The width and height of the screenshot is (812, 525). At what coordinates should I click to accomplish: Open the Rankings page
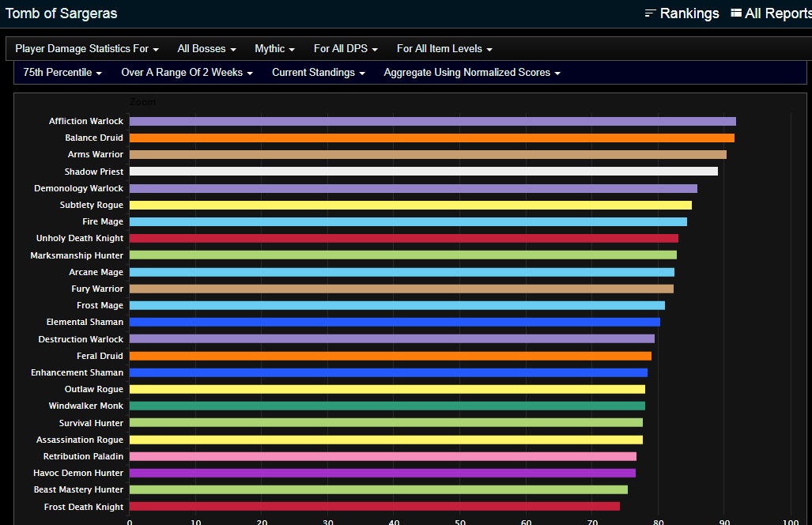[x=689, y=13]
